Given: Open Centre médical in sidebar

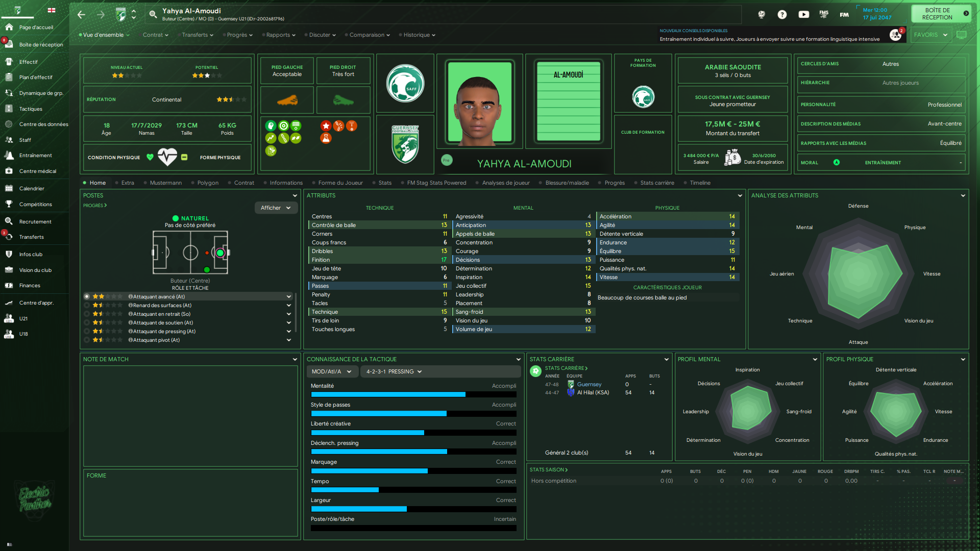Looking at the screenshot, I should pyautogui.click(x=37, y=171).
